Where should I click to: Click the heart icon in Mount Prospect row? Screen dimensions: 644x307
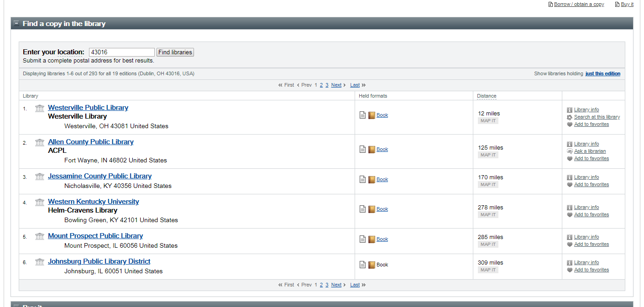570,245
